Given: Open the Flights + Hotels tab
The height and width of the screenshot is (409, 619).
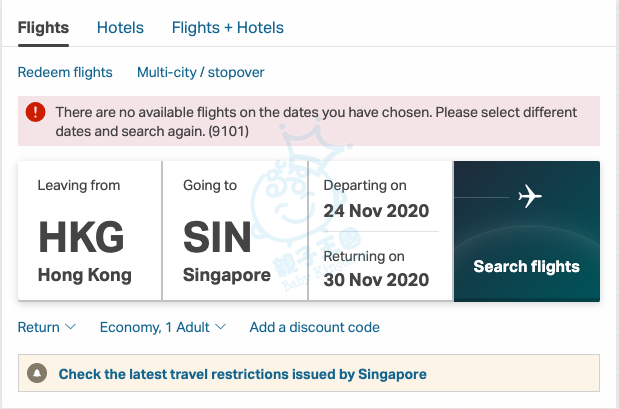Looking at the screenshot, I should coord(227,28).
